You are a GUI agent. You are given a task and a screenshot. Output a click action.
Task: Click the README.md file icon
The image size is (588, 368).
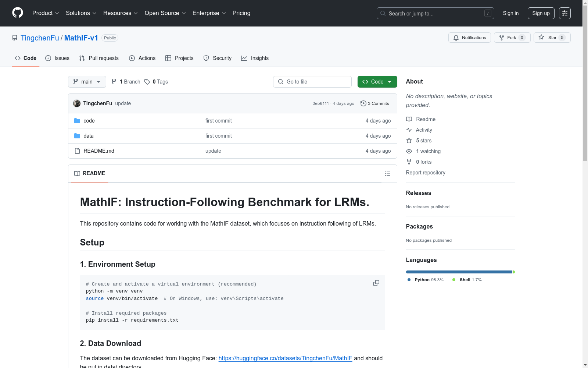point(77,151)
